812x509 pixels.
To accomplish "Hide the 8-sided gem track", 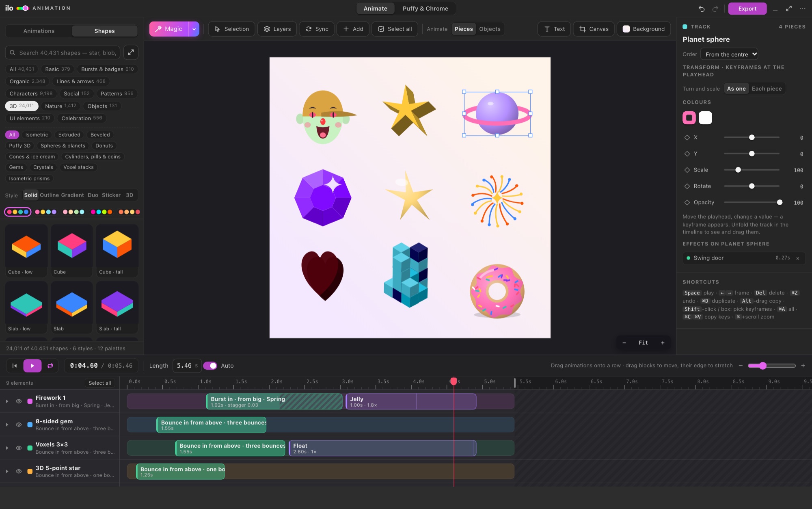I will coord(19,425).
